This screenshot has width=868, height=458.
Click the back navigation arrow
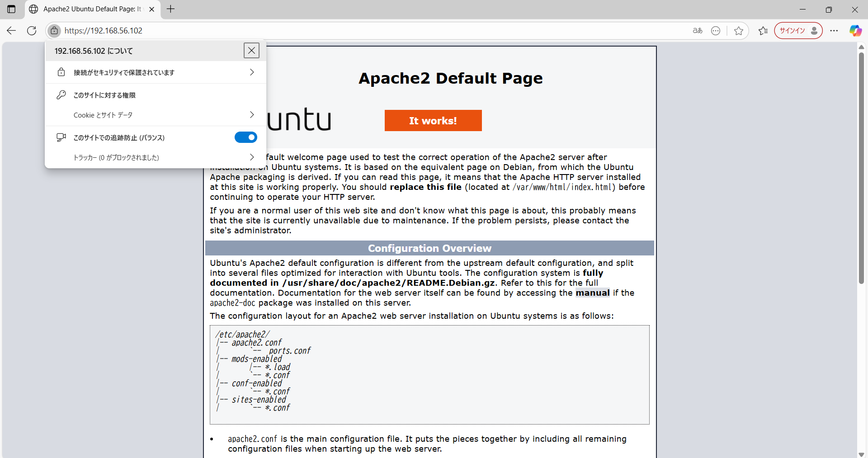coord(11,31)
